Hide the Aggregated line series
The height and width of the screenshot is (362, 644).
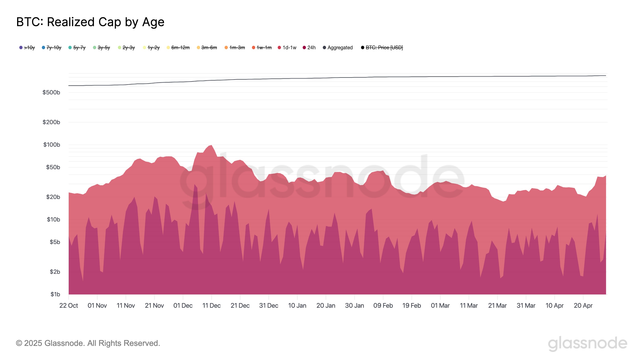pos(338,47)
